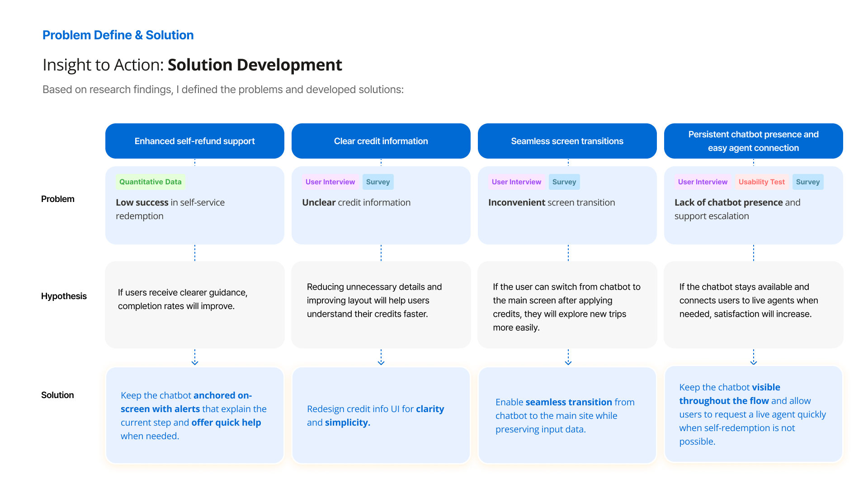This screenshot has width=868, height=488.
Task: Select the Inconvenient screen transition problem text
Action: point(552,202)
